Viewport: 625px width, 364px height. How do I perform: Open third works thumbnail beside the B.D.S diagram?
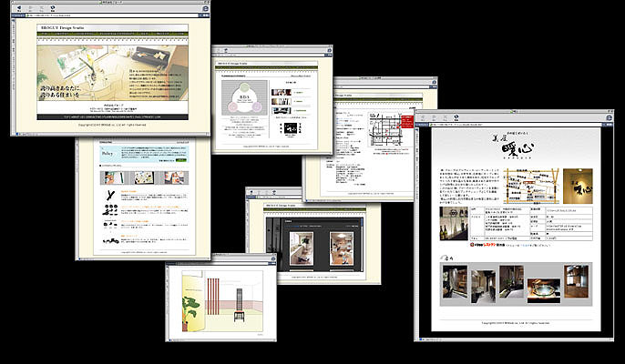pyautogui.click(x=281, y=111)
